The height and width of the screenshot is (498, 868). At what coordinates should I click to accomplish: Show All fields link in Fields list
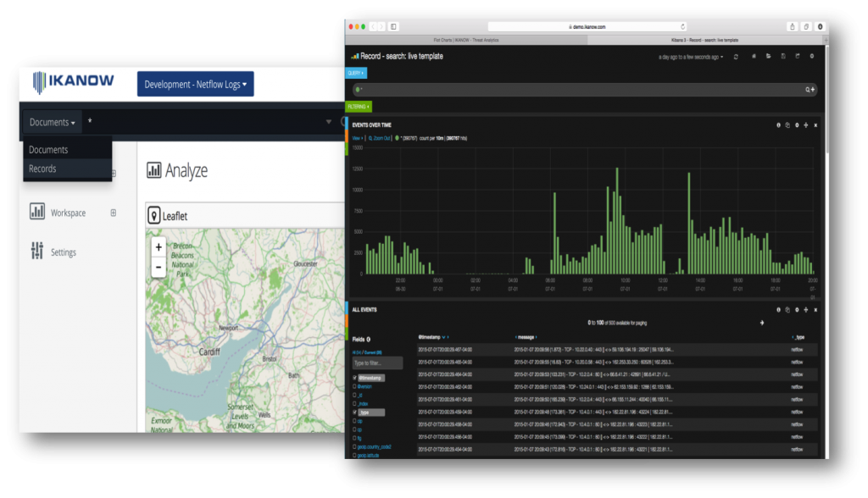(357, 352)
